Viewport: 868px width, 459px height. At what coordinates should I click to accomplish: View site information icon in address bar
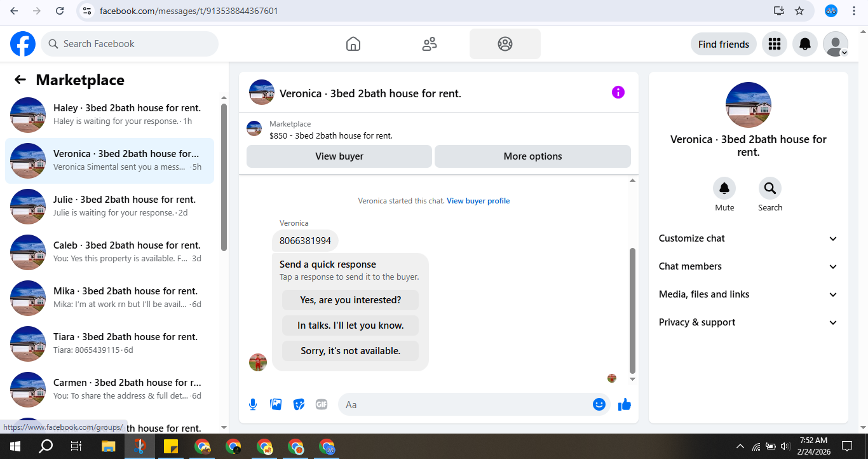coord(88,11)
